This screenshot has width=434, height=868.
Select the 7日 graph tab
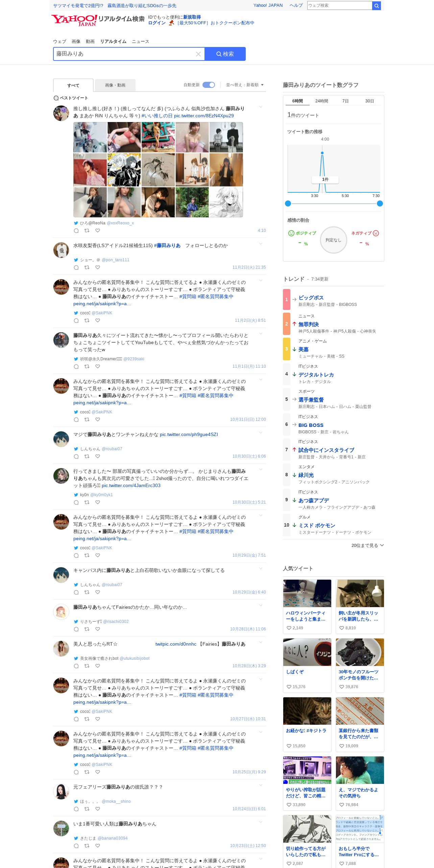345,101
